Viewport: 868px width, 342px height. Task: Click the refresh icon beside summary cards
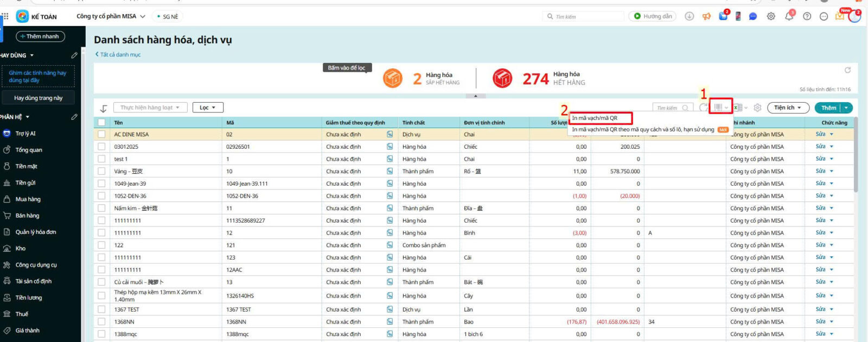coord(847,70)
